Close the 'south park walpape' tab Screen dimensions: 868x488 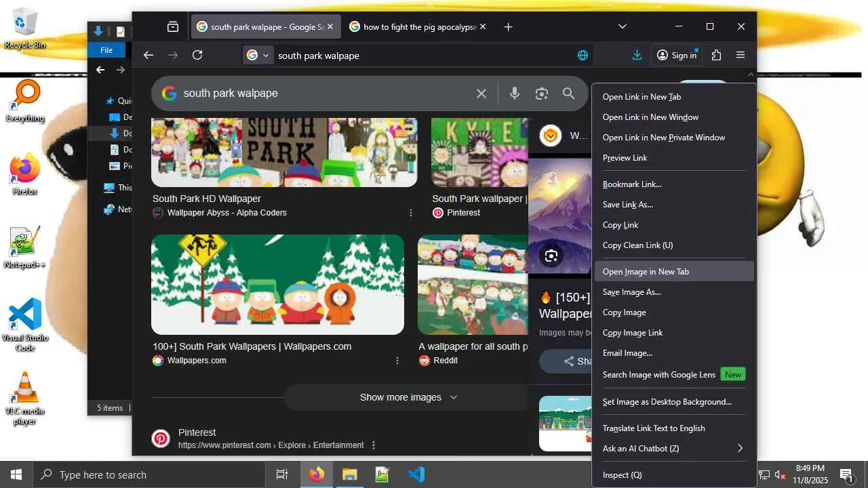[x=330, y=27]
